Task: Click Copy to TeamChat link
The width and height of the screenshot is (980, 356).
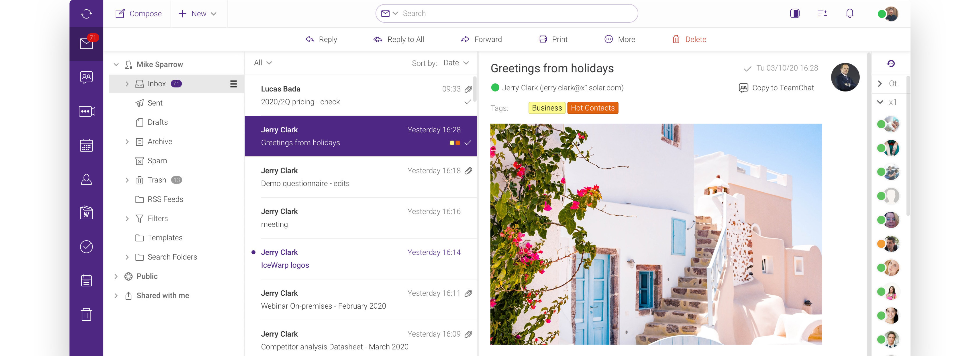Action: point(776,88)
